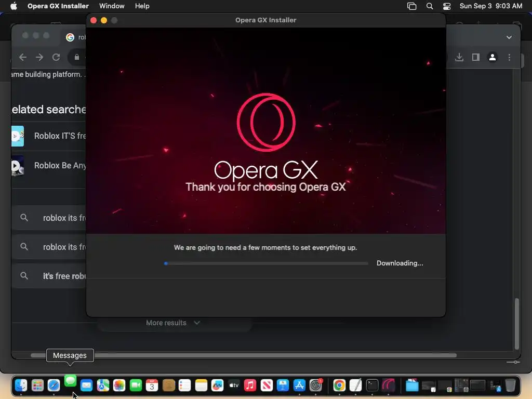Open Calendar from the Dock

click(152, 385)
